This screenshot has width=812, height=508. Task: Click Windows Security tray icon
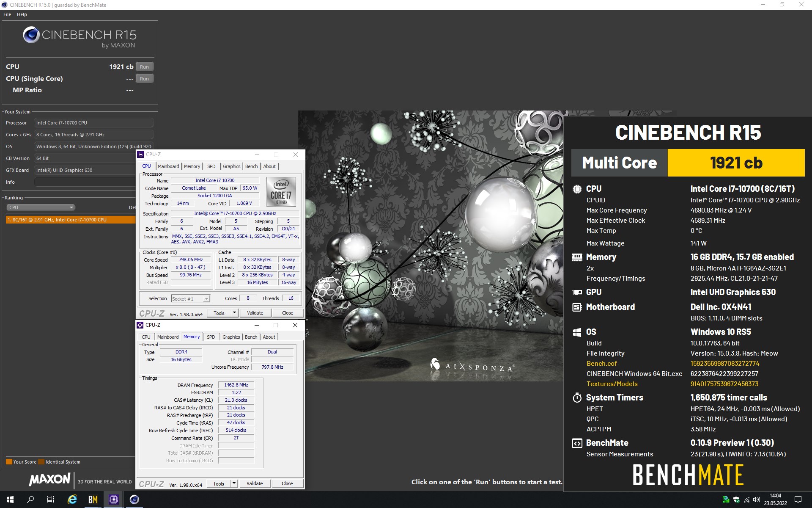point(736,500)
